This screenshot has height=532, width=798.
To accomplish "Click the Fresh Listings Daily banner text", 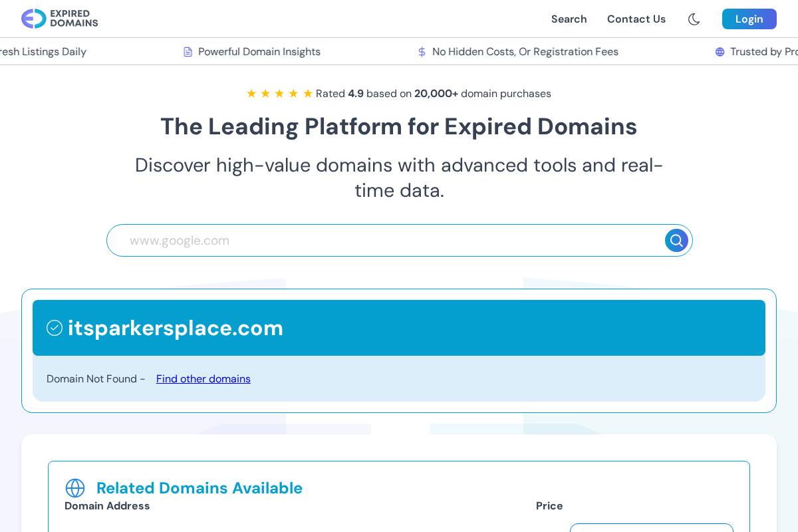I will point(43,51).
